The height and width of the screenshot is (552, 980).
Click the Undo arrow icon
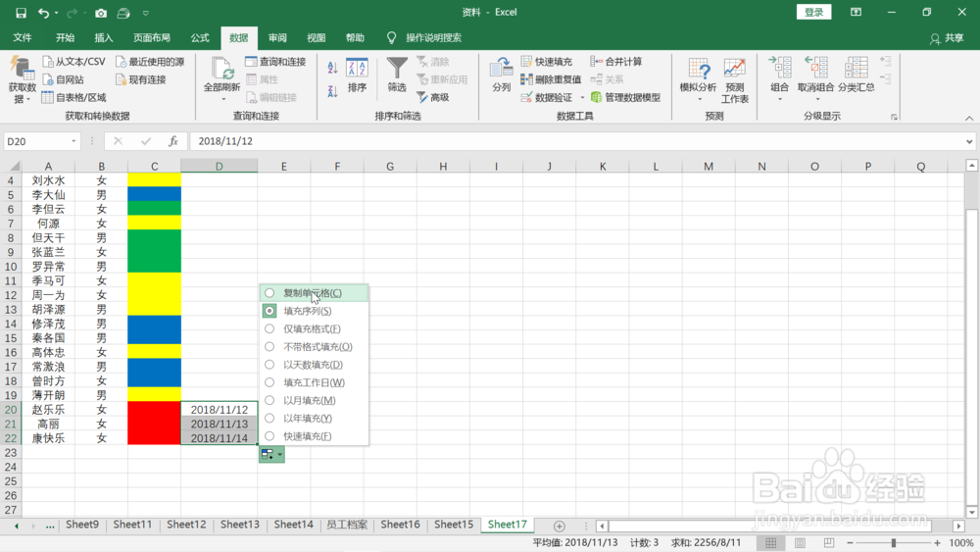point(43,13)
